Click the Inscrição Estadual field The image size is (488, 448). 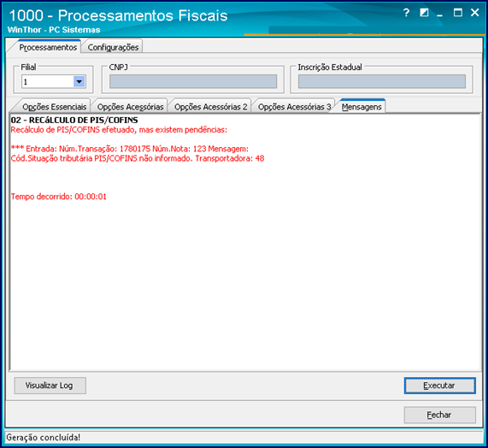point(382,81)
